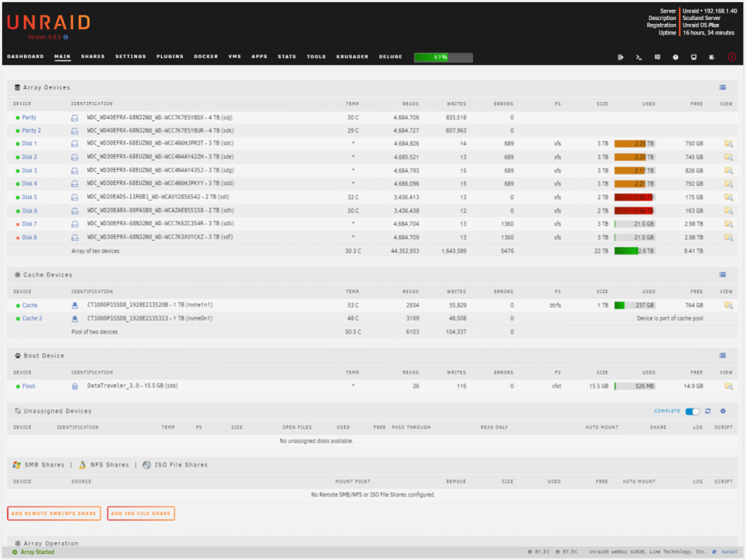Click the USB icon beside DataTraveler_3.0
The width and height of the screenshot is (746, 560).
pos(75,386)
